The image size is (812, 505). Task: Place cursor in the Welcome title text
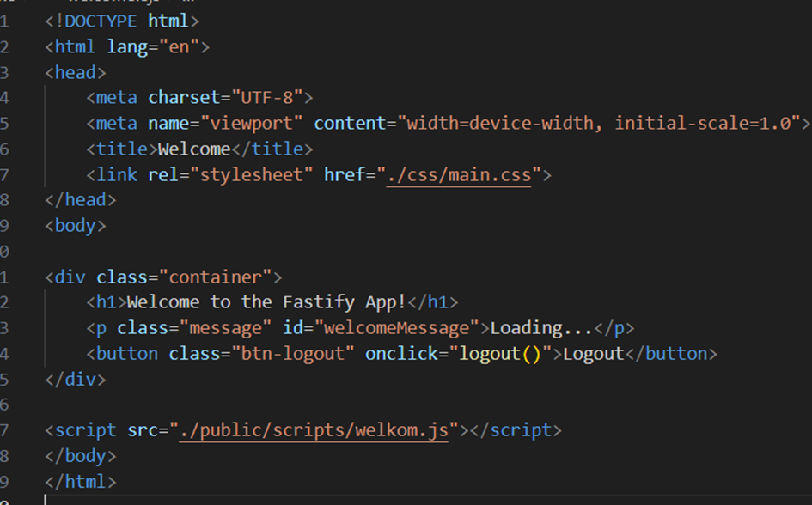(194, 149)
